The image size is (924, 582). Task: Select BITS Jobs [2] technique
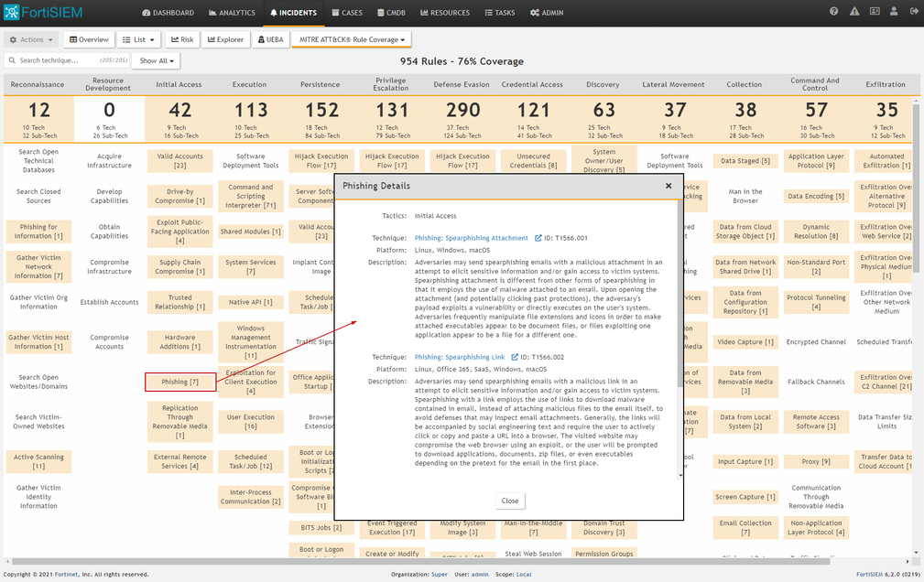tap(321, 528)
